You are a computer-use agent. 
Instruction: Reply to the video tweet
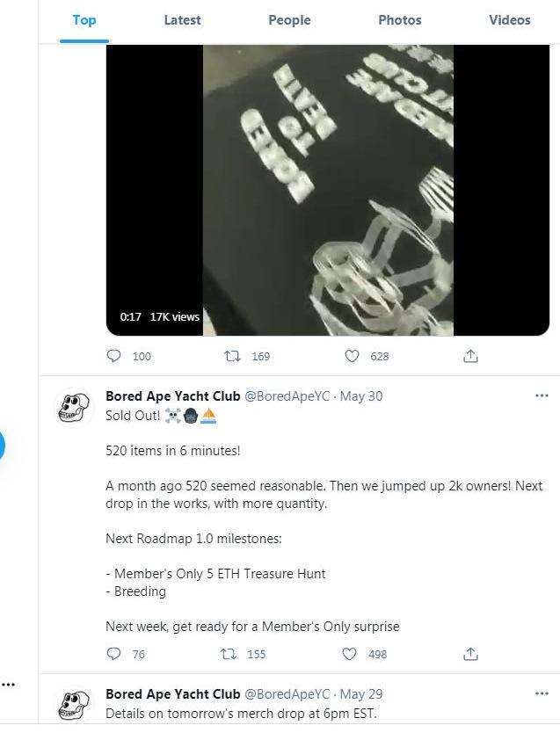[114, 356]
